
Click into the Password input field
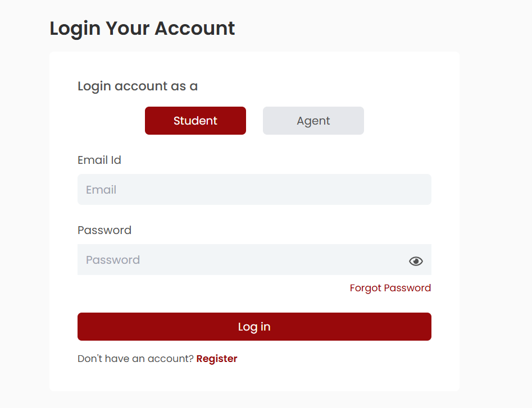242,260
